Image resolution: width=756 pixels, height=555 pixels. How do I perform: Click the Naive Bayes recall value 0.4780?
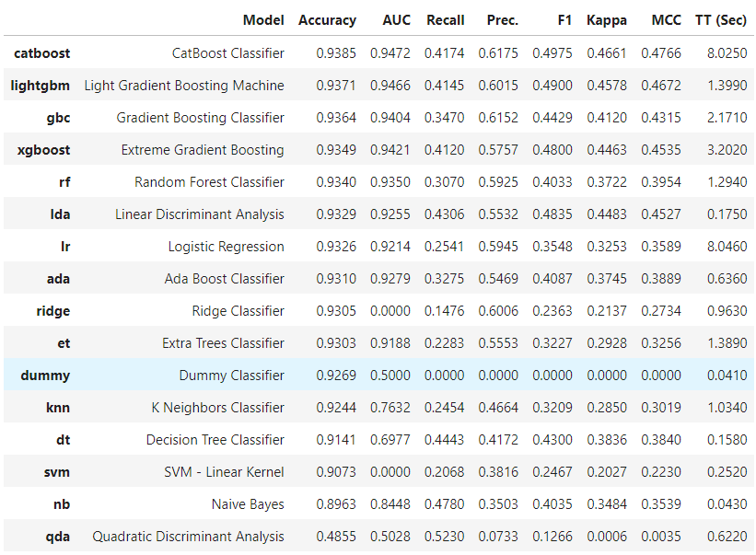point(444,504)
